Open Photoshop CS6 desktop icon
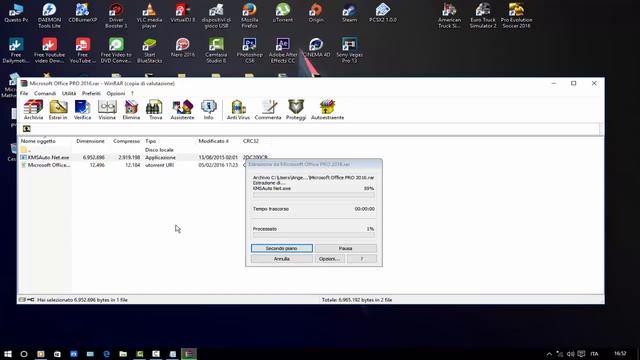 point(249,50)
